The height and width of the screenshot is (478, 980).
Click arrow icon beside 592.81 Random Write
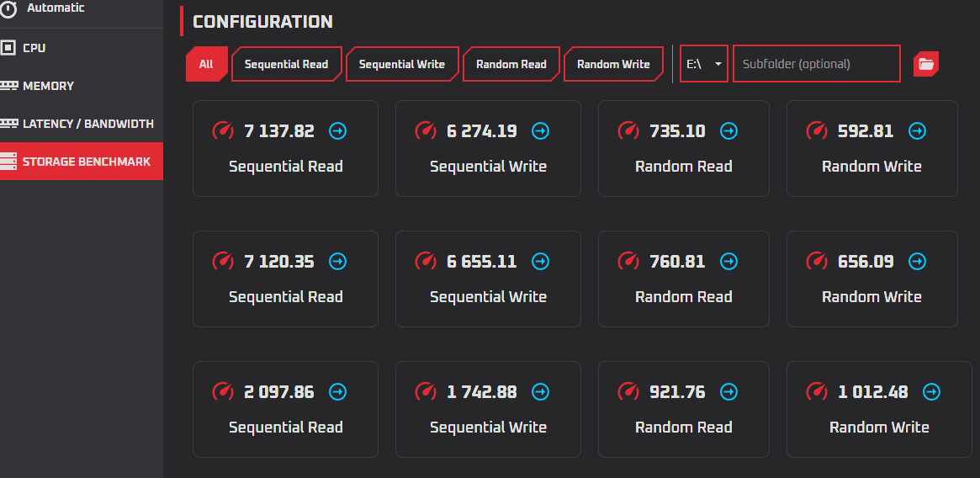(x=918, y=131)
